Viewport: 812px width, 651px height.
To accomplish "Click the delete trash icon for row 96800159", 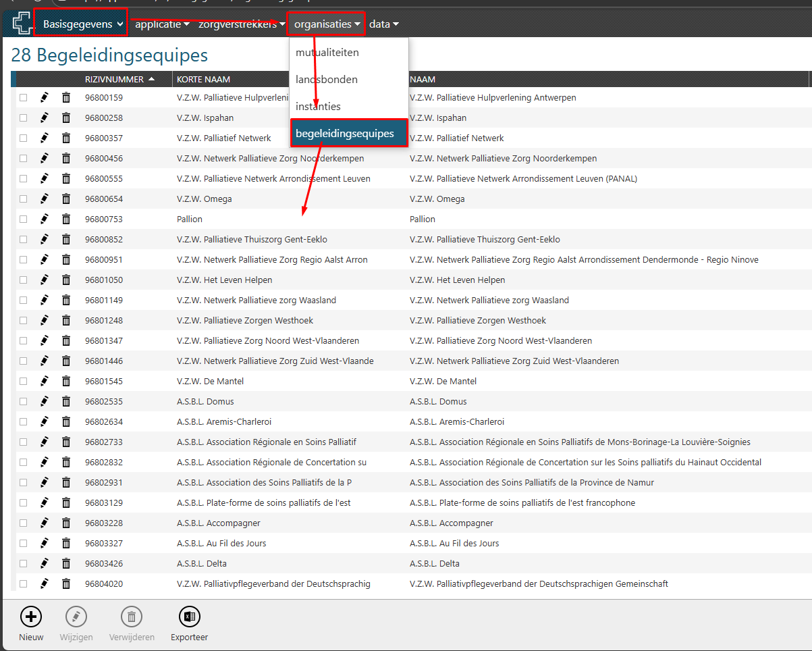I will click(x=66, y=98).
